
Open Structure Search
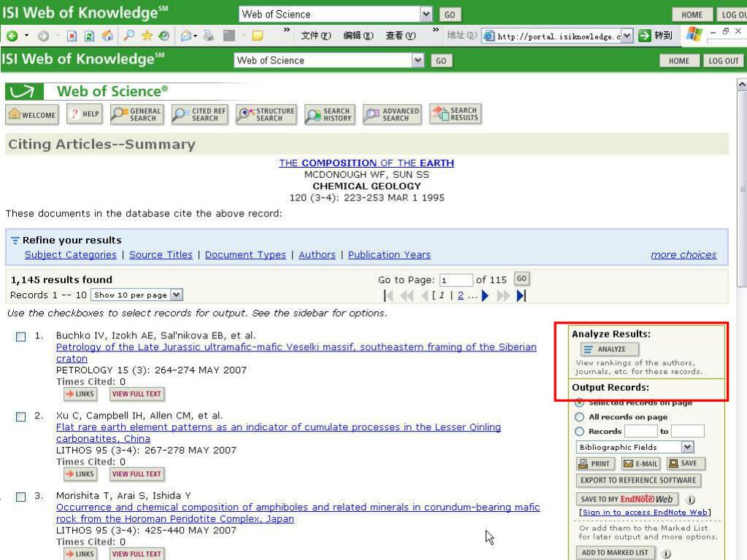pos(266,114)
